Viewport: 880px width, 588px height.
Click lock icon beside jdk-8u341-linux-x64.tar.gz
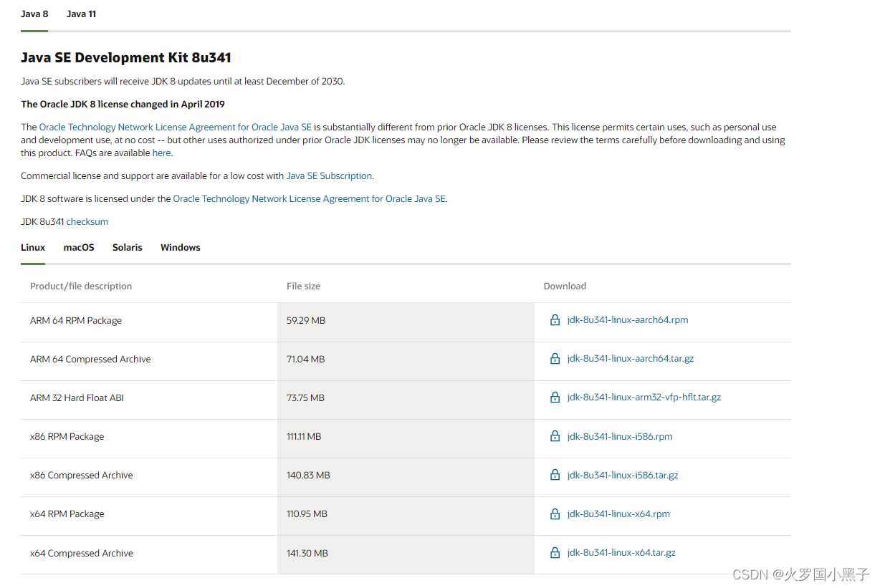tap(555, 553)
